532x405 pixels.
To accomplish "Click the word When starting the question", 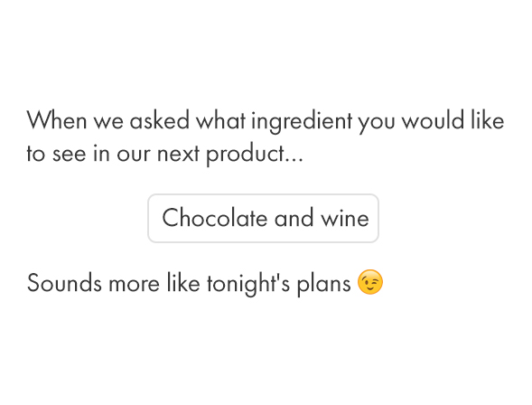I will 57,120.
